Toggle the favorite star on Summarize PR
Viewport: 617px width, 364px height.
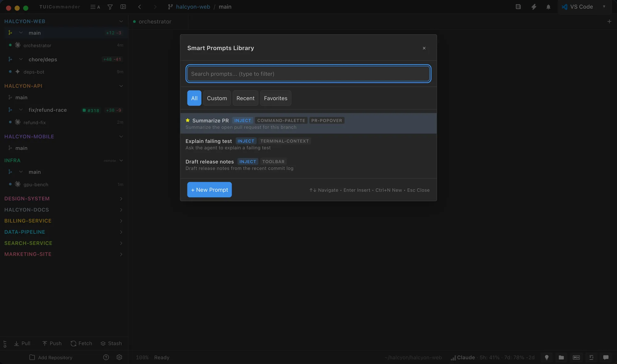(188, 120)
